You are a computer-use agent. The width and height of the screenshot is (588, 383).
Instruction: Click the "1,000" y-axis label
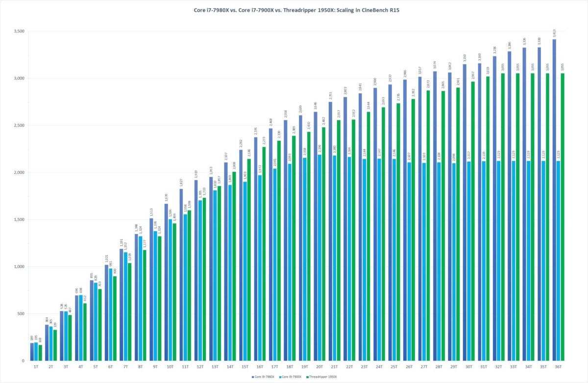pyautogui.click(x=19, y=266)
